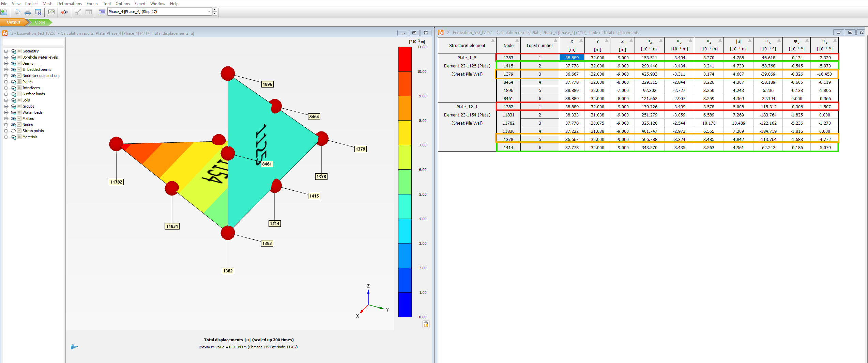Viewport: 868px width, 363px height.
Task: Step to next phase with up arrow
Action: 215,10
